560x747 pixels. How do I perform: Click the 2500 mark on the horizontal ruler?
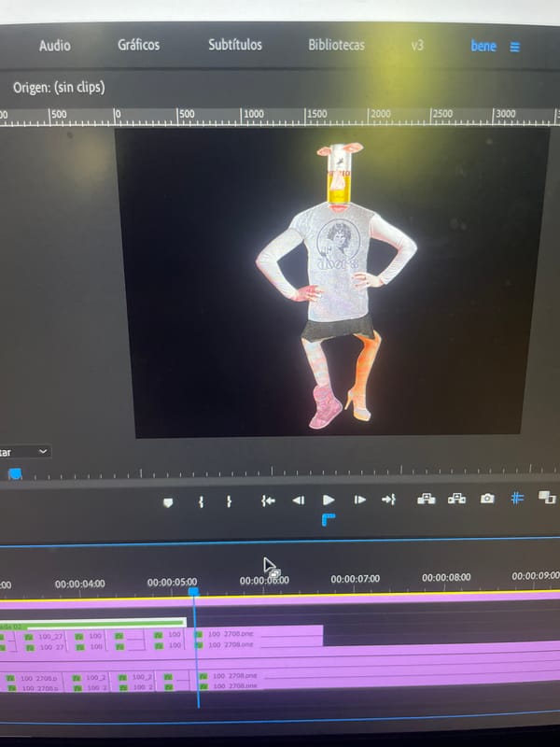[442, 113]
